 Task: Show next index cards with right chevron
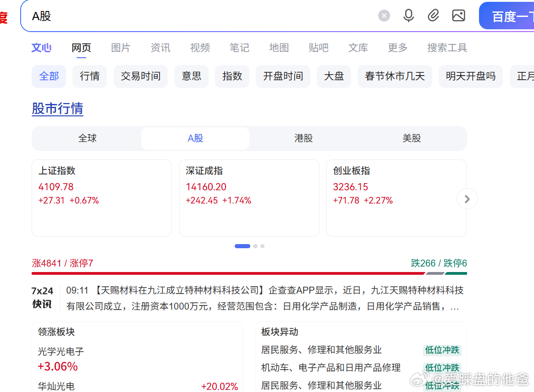click(467, 199)
